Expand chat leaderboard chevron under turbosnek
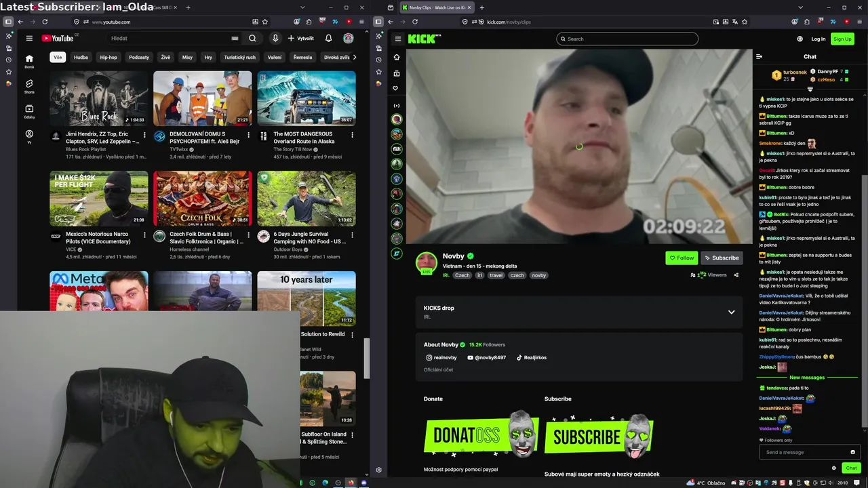Viewport: 868px width, 488px height. [x=810, y=89]
